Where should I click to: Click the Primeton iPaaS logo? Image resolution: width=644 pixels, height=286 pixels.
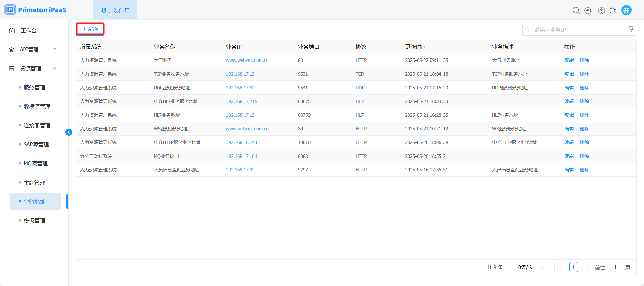click(x=35, y=10)
